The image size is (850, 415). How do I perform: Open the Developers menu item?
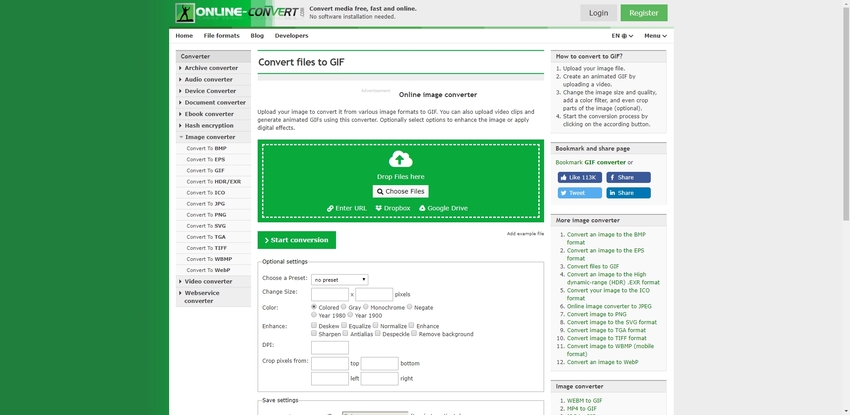[x=291, y=35]
